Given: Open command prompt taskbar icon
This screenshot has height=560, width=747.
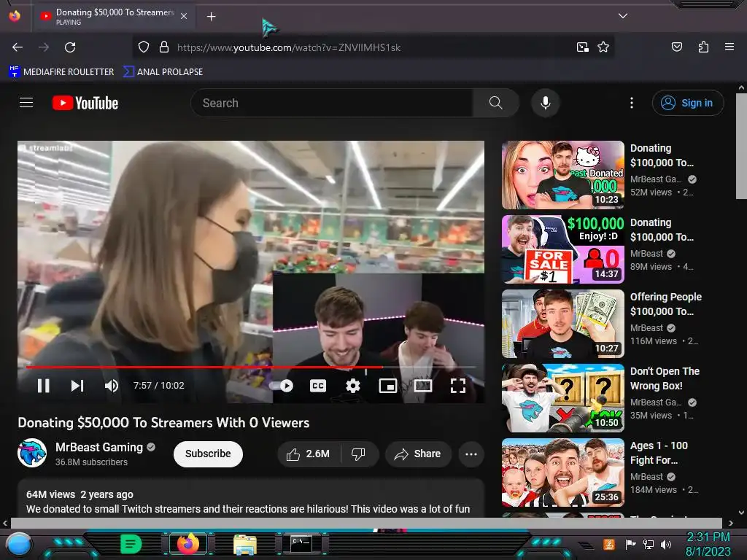Looking at the screenshot, I should pyautogui.click(x=301, y=544).
